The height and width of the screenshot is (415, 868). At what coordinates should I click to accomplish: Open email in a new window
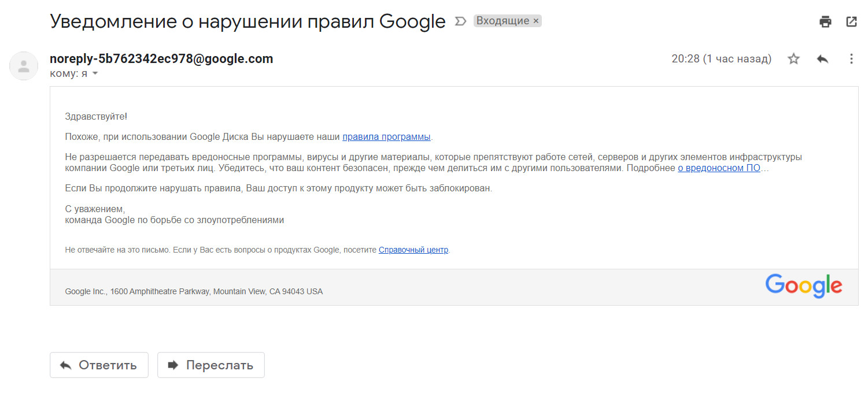[851, 22]
